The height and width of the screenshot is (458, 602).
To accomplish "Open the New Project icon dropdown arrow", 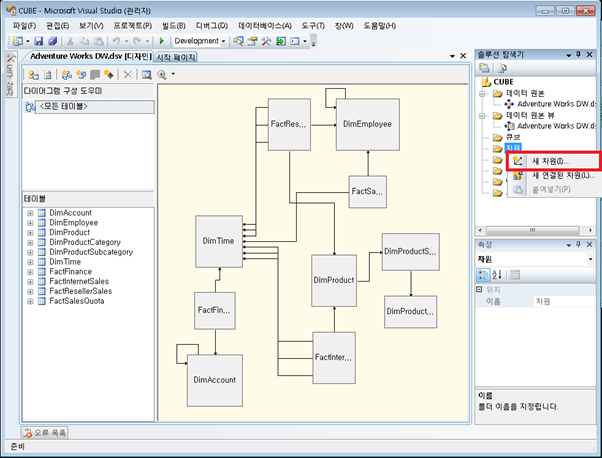I will pos(28,41).
